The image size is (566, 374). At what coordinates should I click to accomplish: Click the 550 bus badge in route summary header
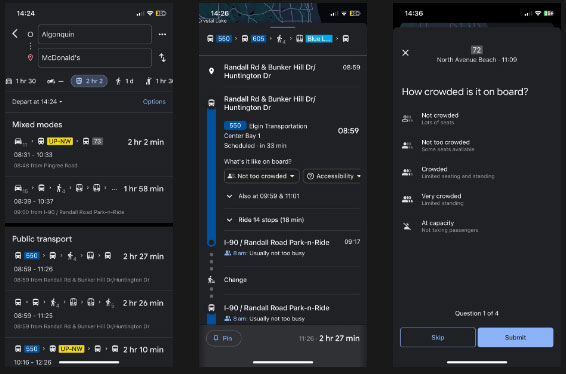coord(224,39)
